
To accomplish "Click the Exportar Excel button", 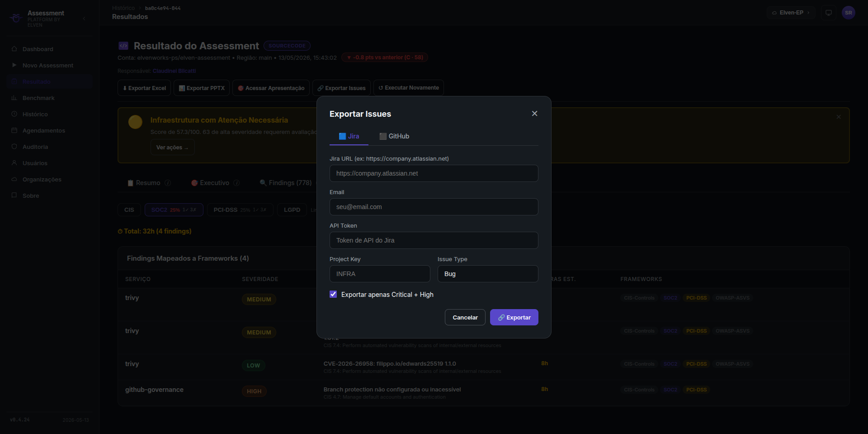I will pyautogui.click(x=144, y=88).
